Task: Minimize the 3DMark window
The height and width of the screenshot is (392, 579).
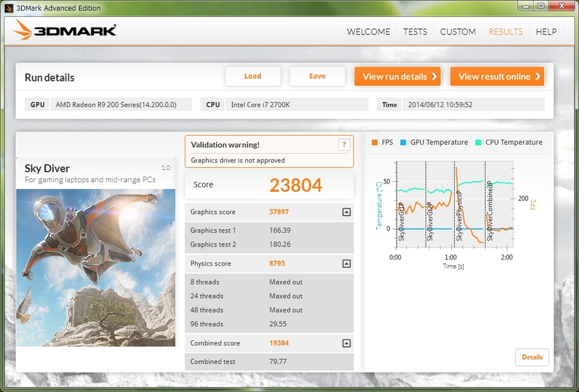Action: coord(525,5)
